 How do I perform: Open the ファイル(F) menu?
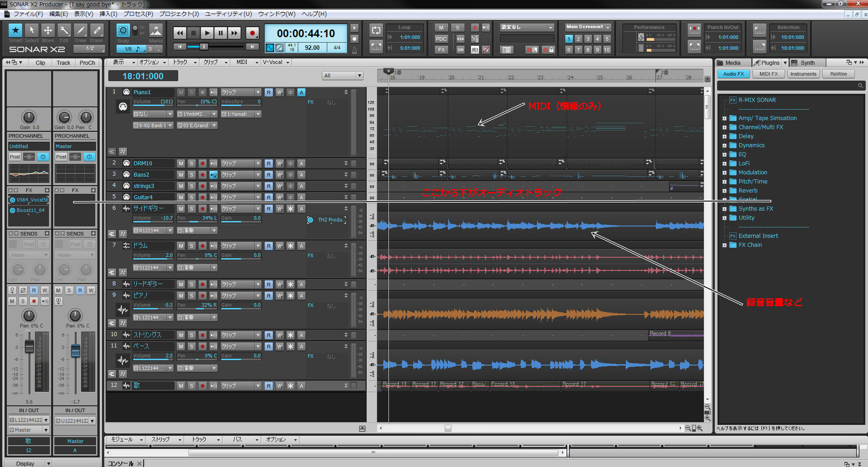(28, 14)
